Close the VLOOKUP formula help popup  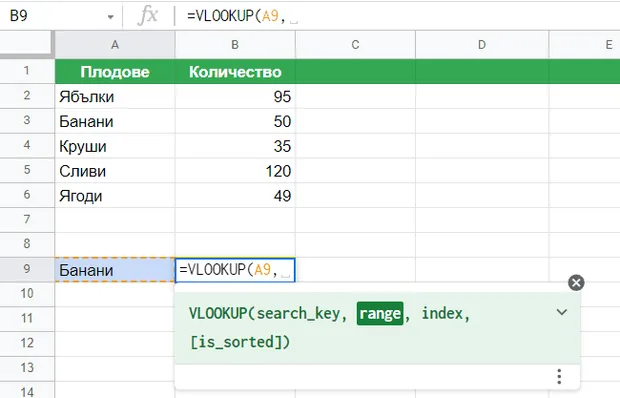pyautogui.click(x=576, y=283)
